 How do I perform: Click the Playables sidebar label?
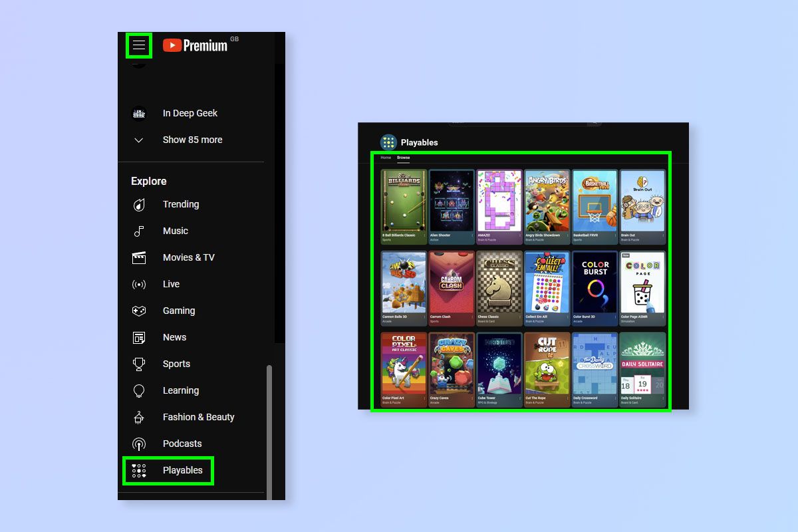[x=182, y=470]
